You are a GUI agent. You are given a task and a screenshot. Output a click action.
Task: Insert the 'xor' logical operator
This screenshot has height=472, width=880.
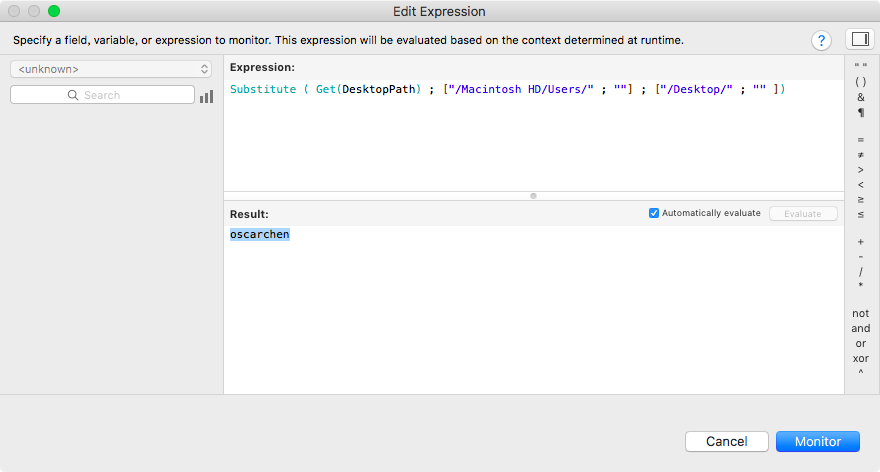pyautogui.click(x=860, y=358)
